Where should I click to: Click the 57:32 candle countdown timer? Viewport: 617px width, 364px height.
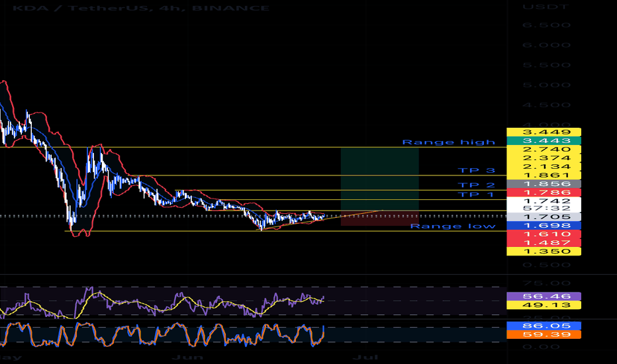click(x=547, y=208)
